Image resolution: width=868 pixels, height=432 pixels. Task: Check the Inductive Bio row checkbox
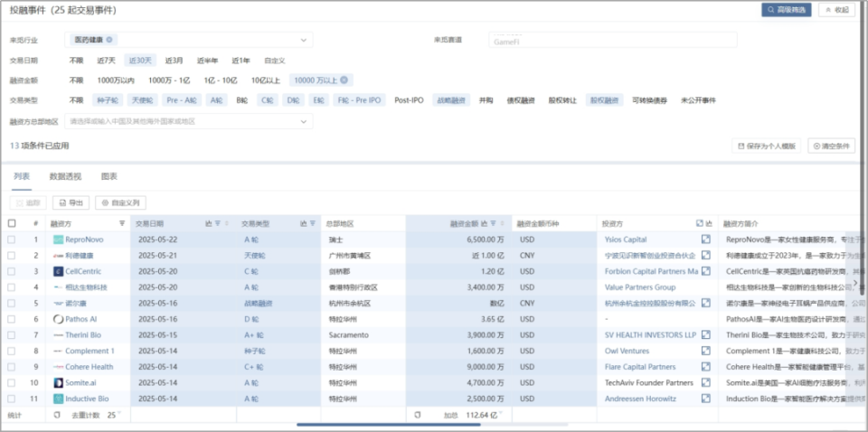[12, 399]
